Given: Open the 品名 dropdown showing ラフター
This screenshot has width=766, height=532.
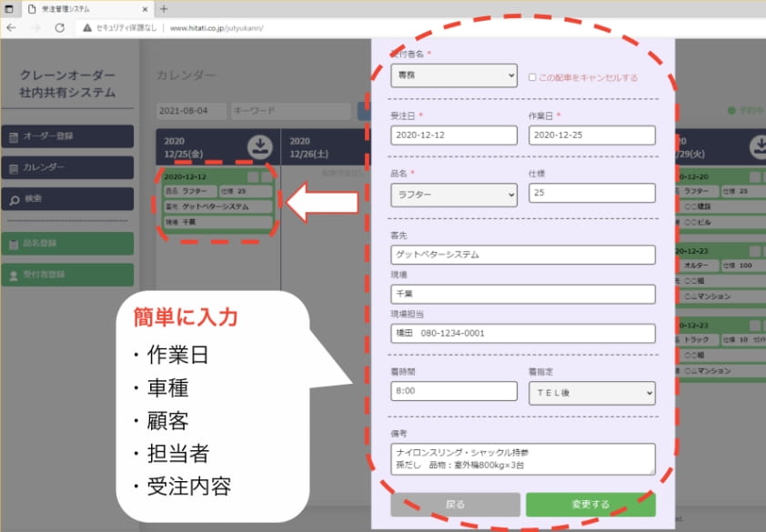Looking at the screenshot, I should pos(454,193).
